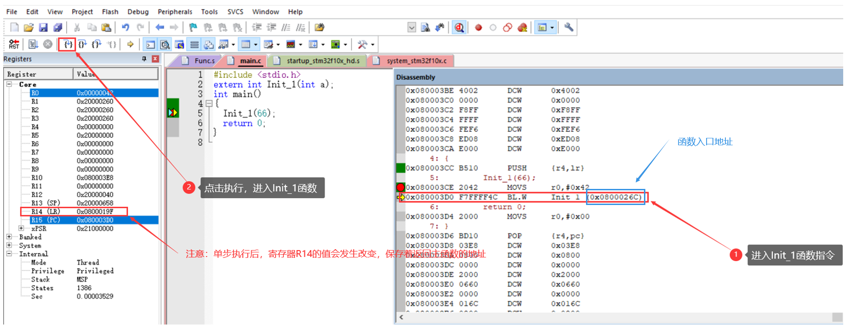Image resolution: width=868 pixels, height=336 pixels.
Task: Switch to the Func.s tab
Action: tap(198, 61)
